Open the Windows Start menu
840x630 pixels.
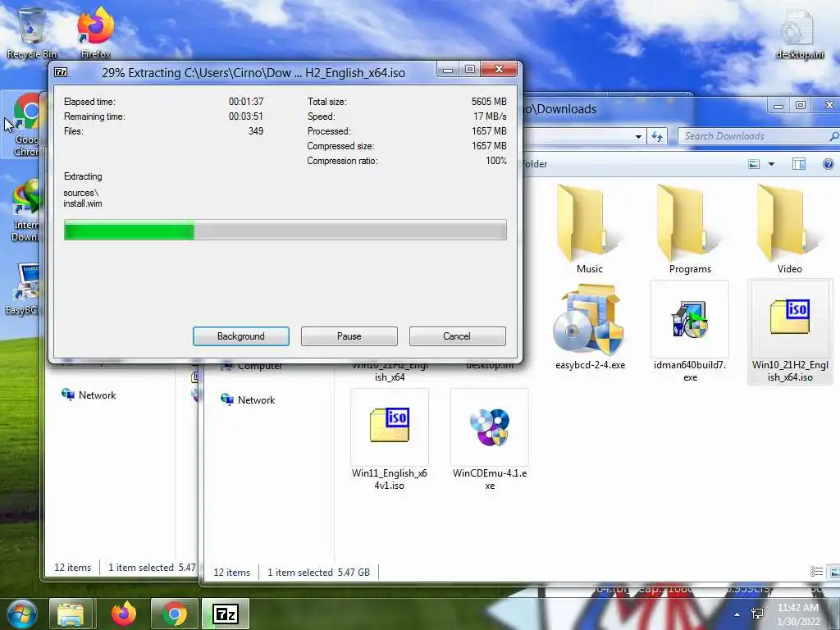click(x=21, y=614)
